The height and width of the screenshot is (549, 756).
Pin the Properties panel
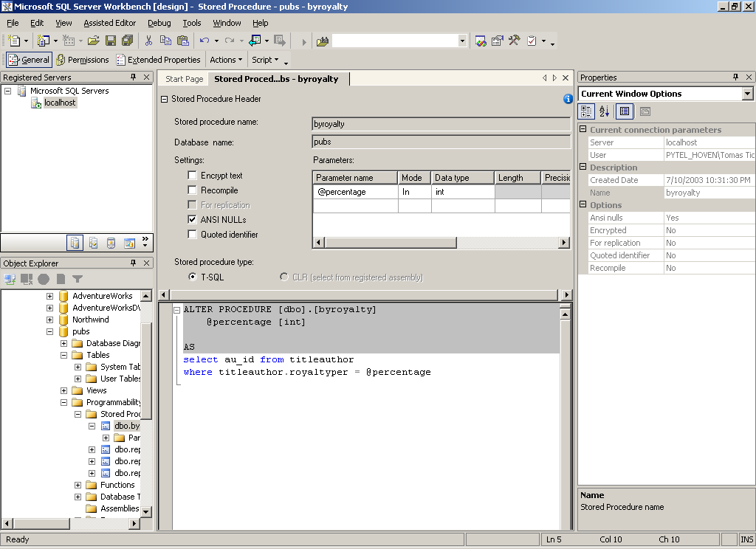(x=736, y=77)
